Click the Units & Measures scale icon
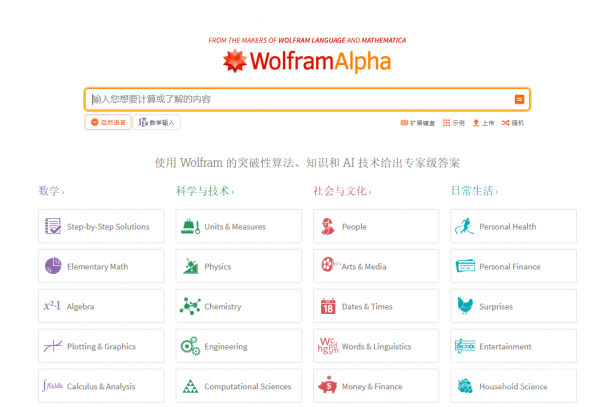 point(190,226)
